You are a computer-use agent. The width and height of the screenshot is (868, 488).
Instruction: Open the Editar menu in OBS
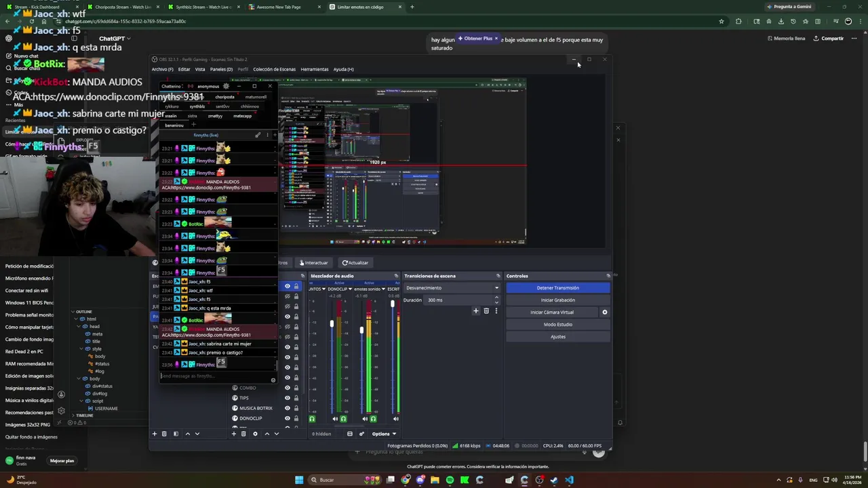(184, 69)
